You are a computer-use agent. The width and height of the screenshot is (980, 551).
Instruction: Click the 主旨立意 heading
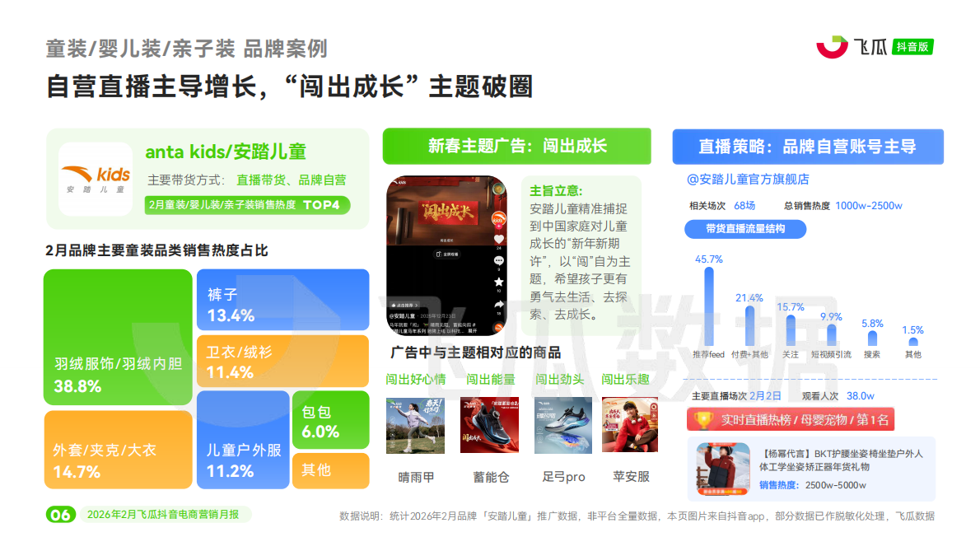tap(556, 191)
